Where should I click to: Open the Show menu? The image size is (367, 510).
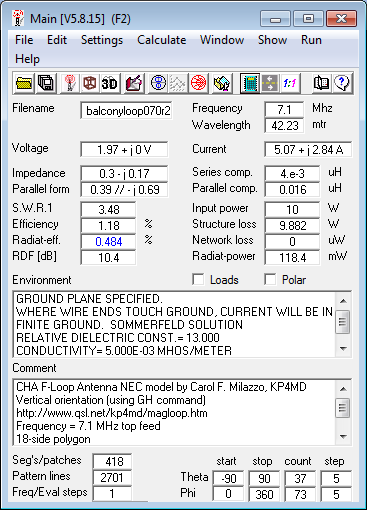point(272,40)
